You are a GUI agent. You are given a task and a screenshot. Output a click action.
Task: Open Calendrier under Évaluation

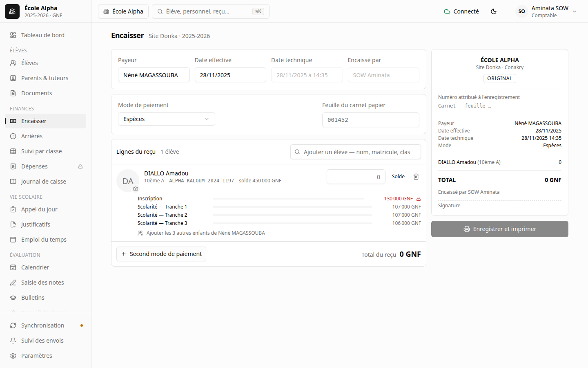coord(45,267)
